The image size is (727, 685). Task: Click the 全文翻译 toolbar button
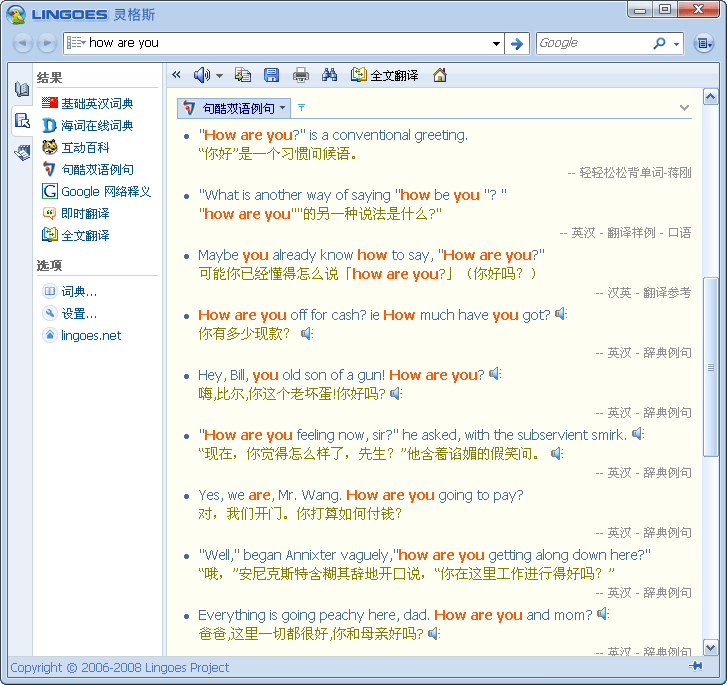[x=384, y=75]
